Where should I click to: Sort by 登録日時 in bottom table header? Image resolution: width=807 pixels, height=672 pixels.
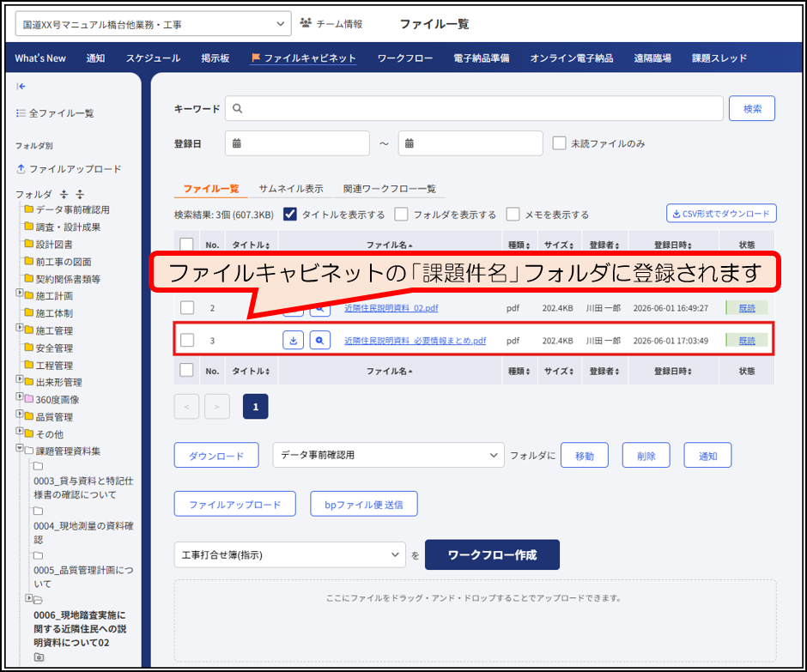[x=673, y=371]
